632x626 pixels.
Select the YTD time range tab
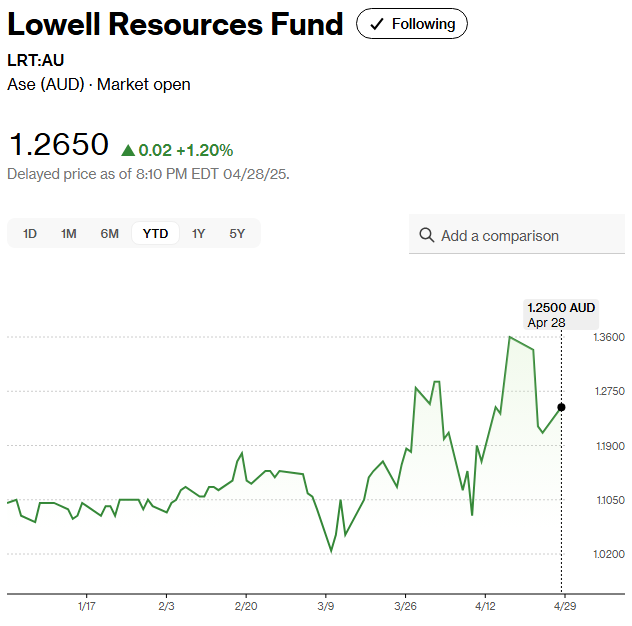pos(155,233)
